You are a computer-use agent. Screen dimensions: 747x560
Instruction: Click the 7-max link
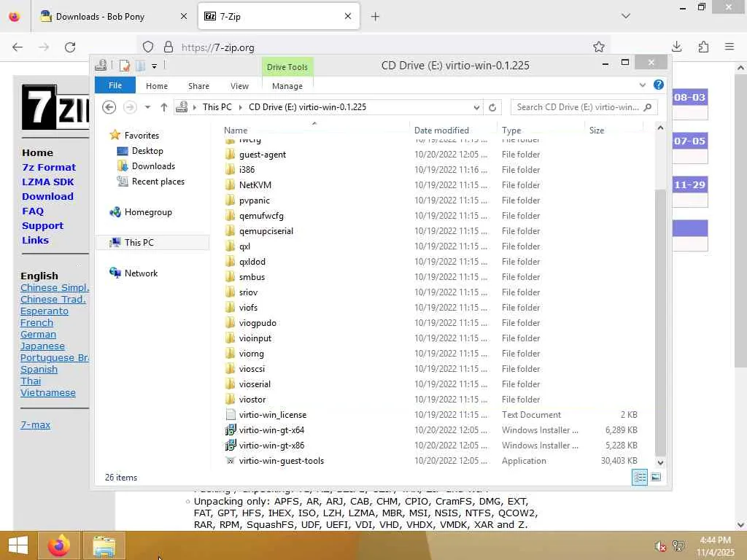(x=35, y=425)
